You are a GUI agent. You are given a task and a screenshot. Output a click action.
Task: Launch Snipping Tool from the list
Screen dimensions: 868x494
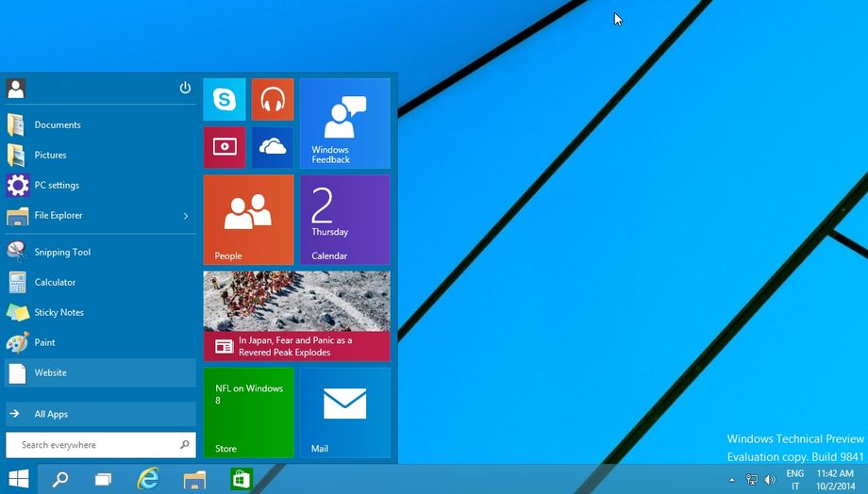pyautogui.click(x=62, y=252)
